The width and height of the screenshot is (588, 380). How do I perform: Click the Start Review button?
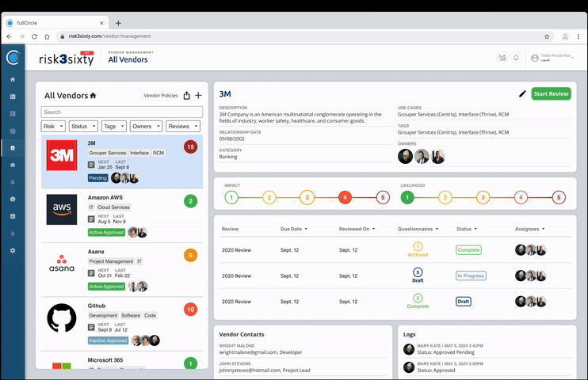click(551, 93)
